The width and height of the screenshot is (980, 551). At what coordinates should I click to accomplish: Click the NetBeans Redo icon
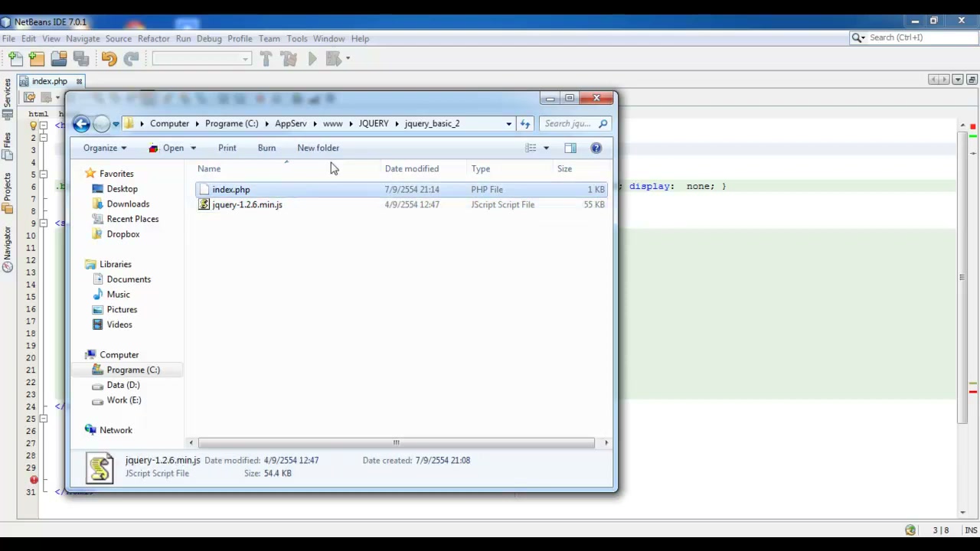pyautogui.click(x=131, y=58)
